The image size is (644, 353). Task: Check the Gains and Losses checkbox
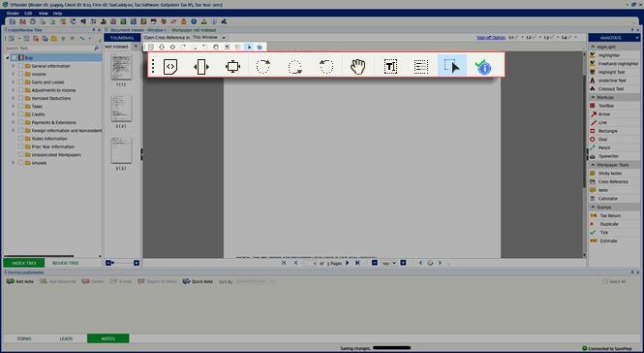(x=20, y=81)
